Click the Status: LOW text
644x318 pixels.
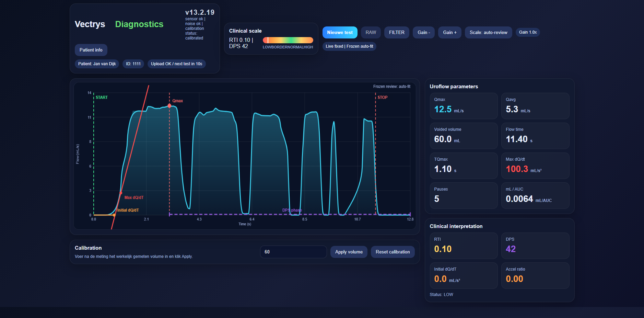pyautogui.click(x=441, y=295)
